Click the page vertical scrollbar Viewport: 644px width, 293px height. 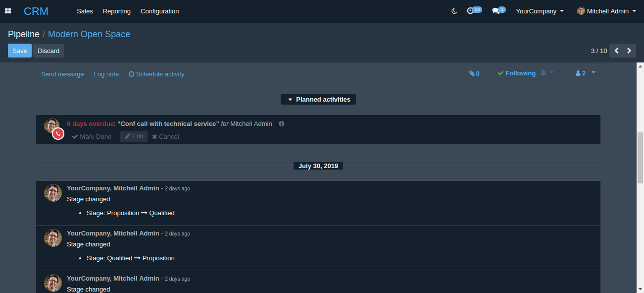tap(640, 159)
